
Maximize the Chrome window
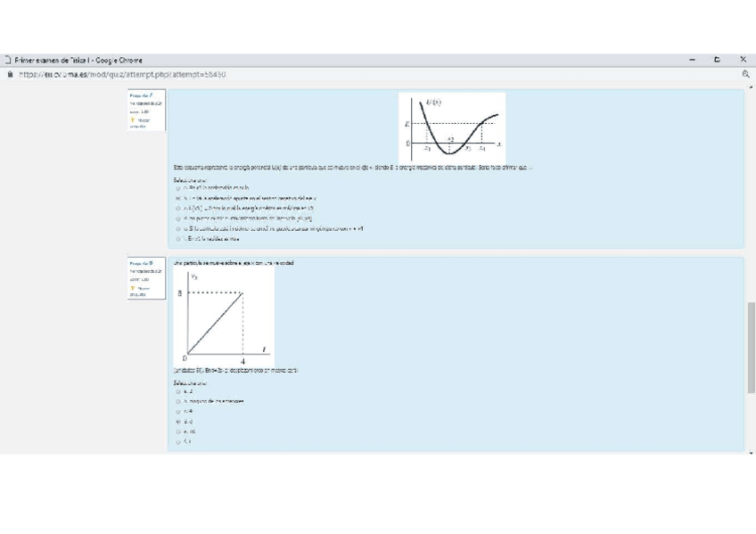click(x=717, y=60)
